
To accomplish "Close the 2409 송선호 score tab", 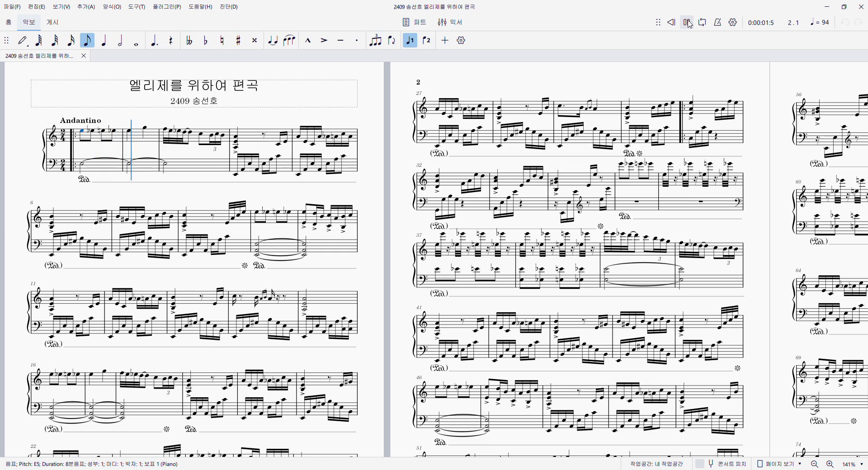I will click(84, 56).
